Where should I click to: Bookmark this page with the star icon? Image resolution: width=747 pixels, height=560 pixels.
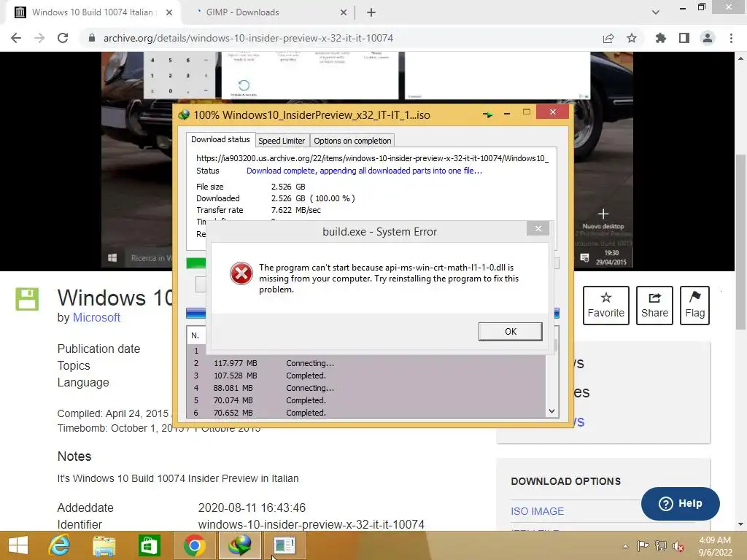tap(632, 38)
